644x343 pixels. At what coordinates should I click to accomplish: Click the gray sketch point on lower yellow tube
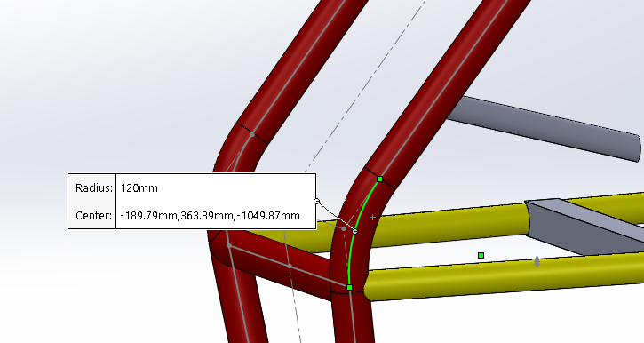[x=537, y=261]
